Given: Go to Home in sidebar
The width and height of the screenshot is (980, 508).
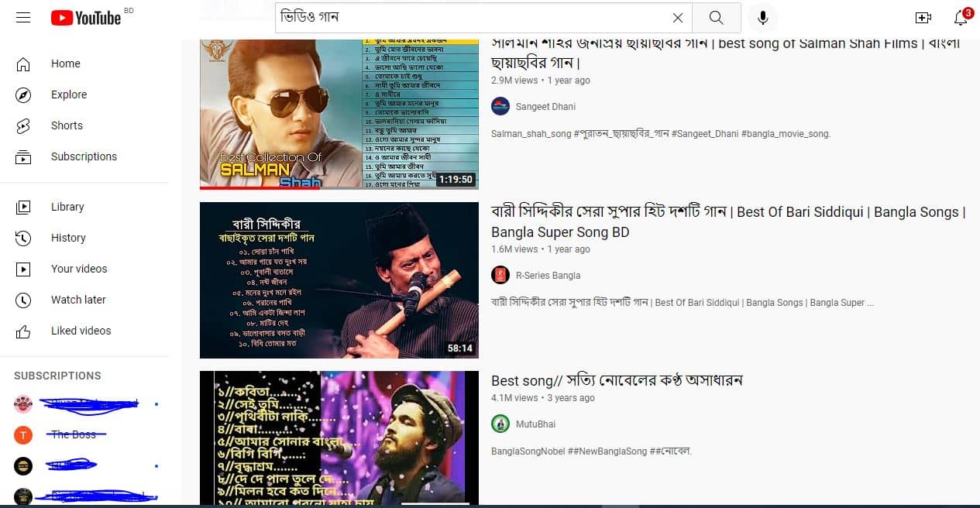Looking at the screenshot, I should (x=65, y=63).
